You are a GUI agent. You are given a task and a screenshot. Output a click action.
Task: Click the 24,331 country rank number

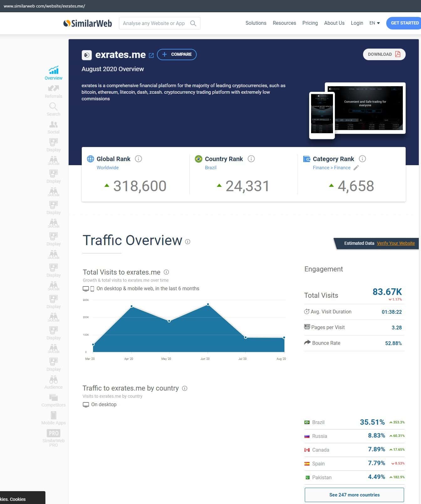(247, 186)
